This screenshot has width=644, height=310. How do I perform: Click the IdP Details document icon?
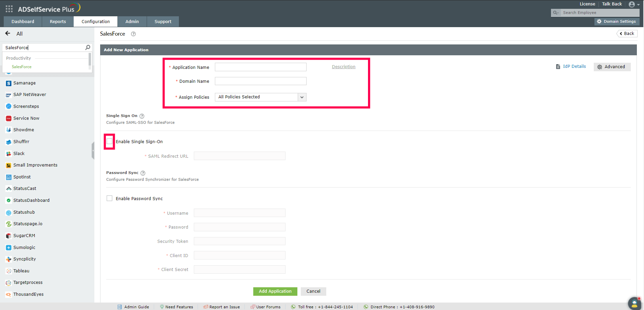coord(558,66)
